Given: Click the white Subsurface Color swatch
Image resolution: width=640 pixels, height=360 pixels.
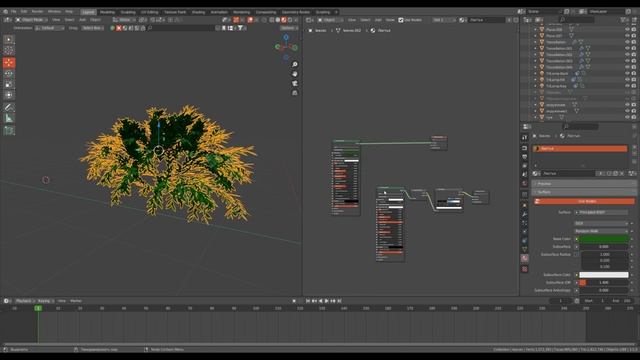Looking at the screenshot, I should point(604,275).
